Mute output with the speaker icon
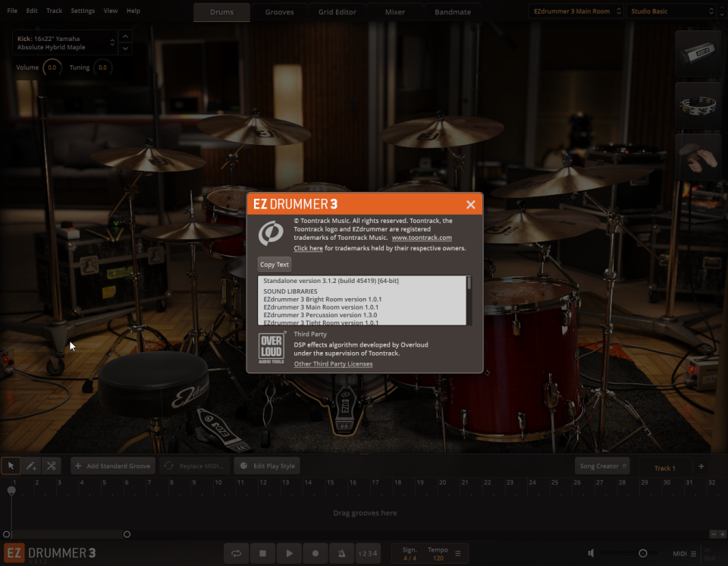Viewport: 728px width, 566px height. (x=591, y=553)
